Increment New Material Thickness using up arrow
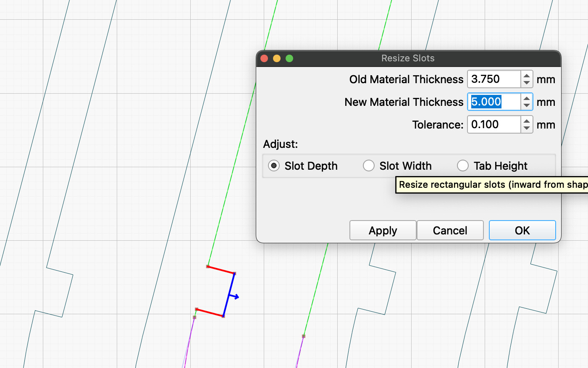The height and width of the screenshot is (368, 588). pos(527,98)
